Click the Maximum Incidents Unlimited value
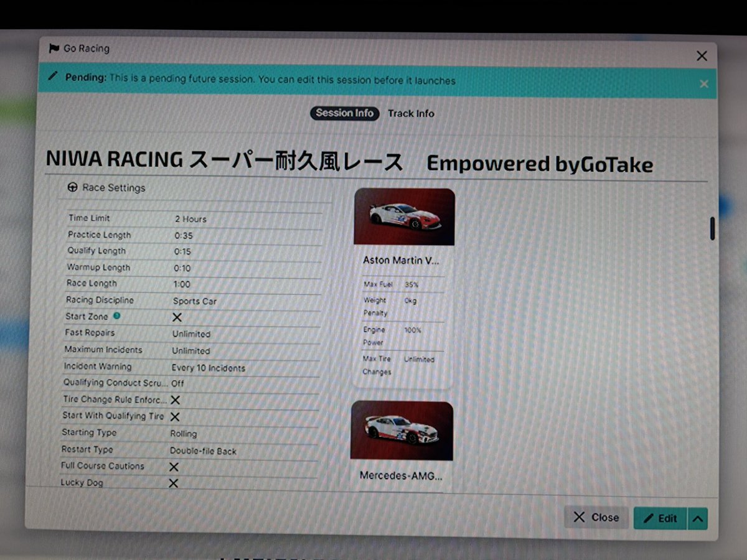 click(190, 351)
